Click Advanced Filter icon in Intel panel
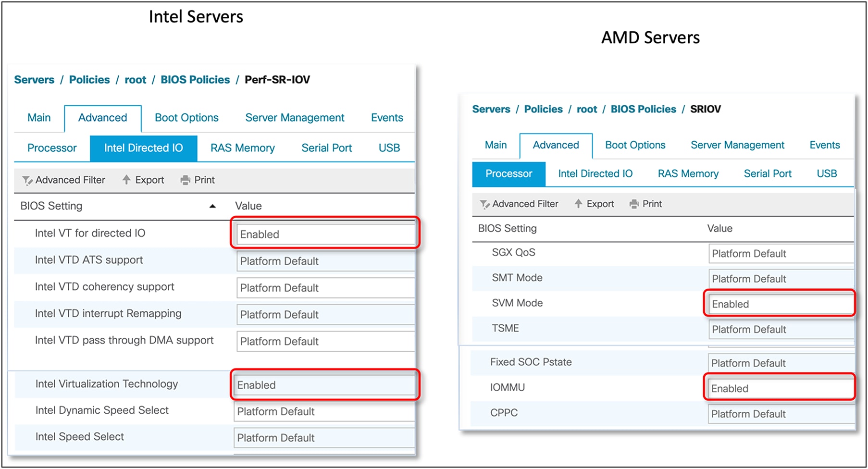868x469 pixels. 27,180
